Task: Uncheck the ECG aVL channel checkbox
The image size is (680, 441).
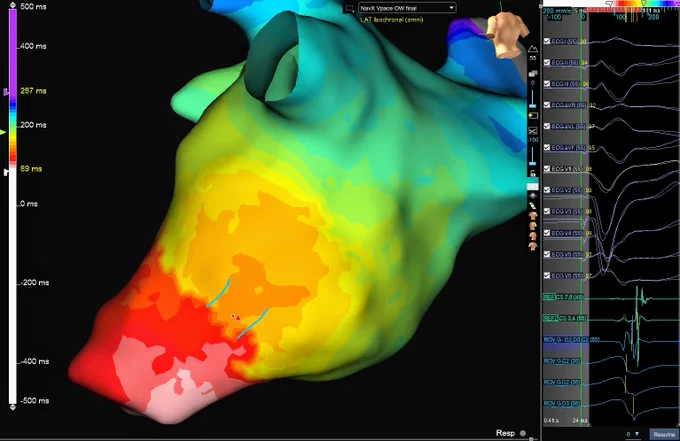Action: pos(547,126)
